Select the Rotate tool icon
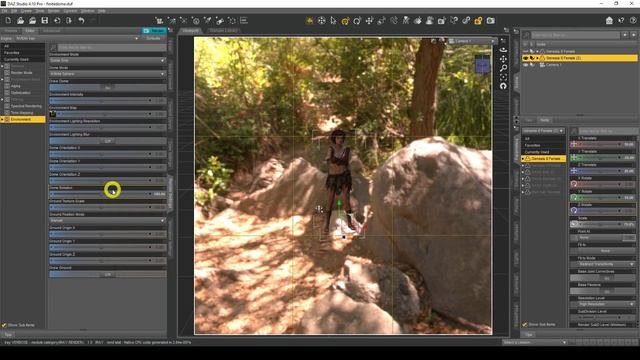The image size is (640, 360). (357, 20)
